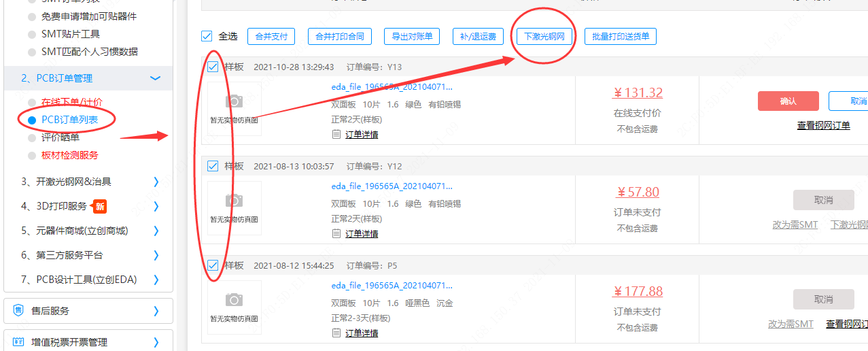Click document icon beside 订单详情 for order Y12
Screen dimensions: 868x351
pyautogui.click(x=336, y=234)
